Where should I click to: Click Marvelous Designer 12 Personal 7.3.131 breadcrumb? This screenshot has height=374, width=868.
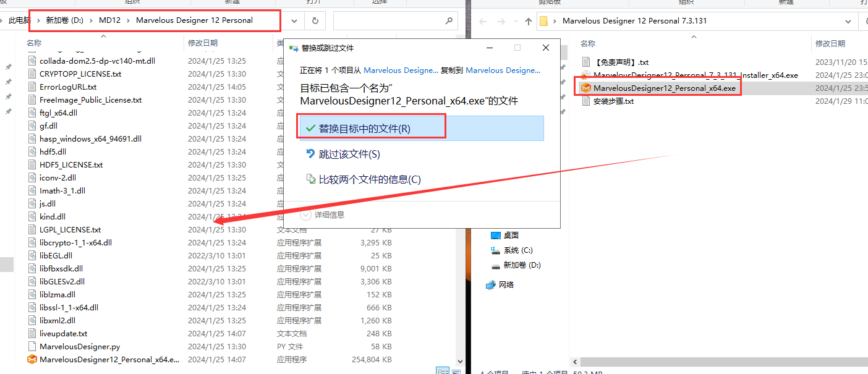pyautogui.click(x=634, y=21)
